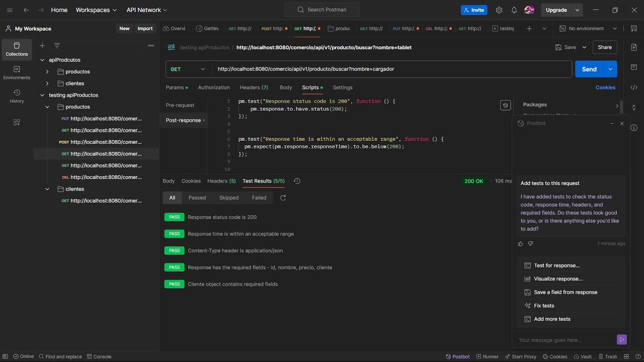This screenshot has width=644, height=362.
Task: Send Postbot message arrow button
Action: tap(622, 340)
